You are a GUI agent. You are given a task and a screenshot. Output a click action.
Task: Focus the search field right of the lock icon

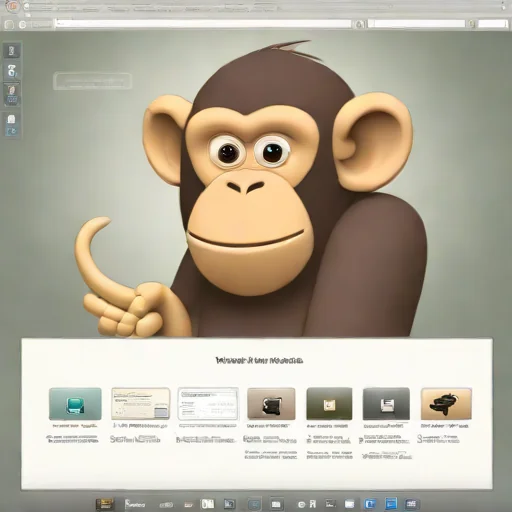417,24
